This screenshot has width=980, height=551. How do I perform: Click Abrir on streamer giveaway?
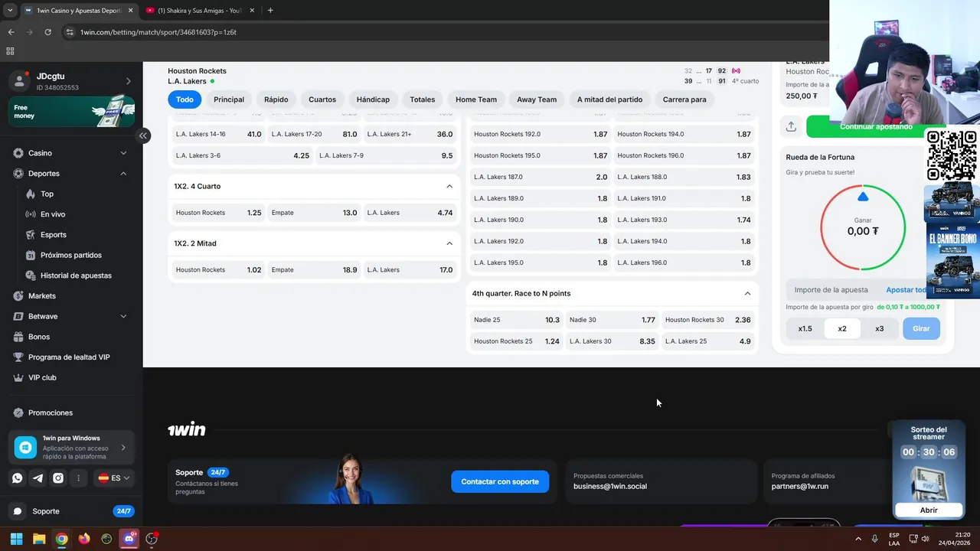tap(928, 510)
